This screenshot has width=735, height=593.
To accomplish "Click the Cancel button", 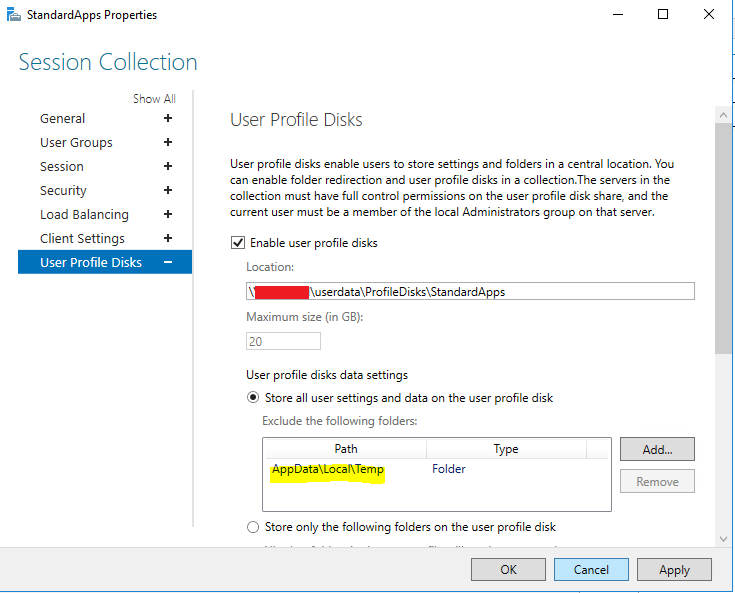I will tap(591, 570).
